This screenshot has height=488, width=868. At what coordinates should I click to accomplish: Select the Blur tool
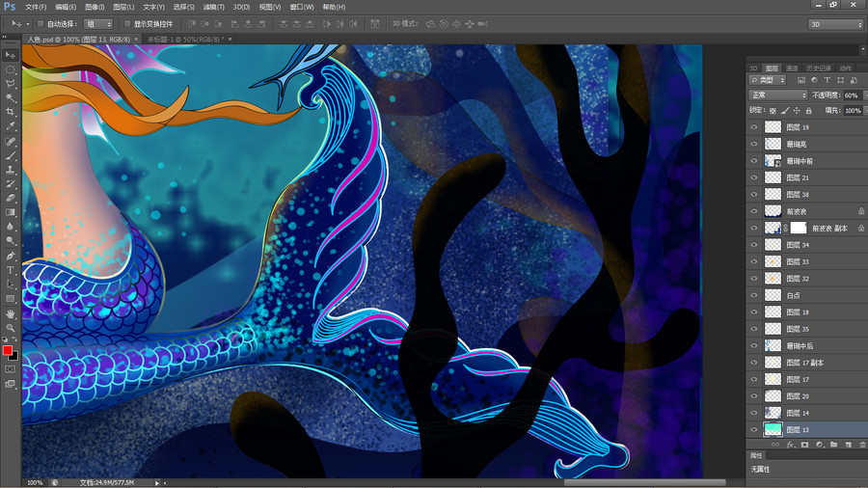10,227
